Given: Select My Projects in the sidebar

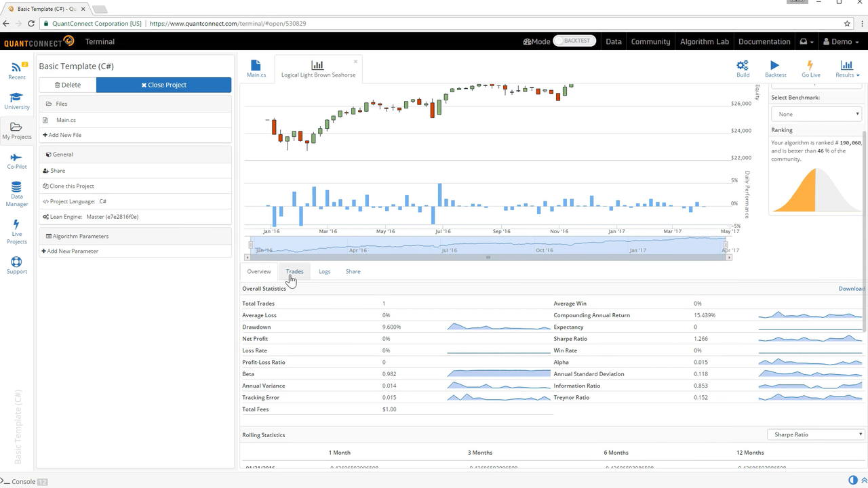Looking at the screenshot, I should coord(17,129).
